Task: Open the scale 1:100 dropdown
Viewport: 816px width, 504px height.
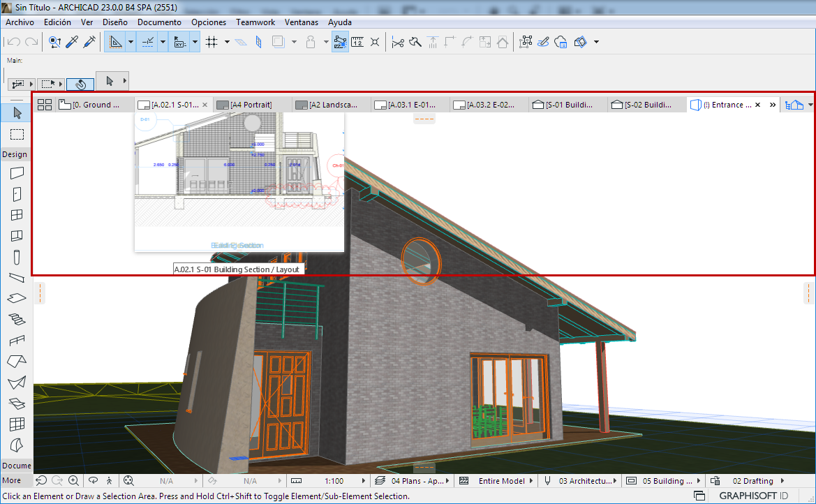Action: coord(334,481)
